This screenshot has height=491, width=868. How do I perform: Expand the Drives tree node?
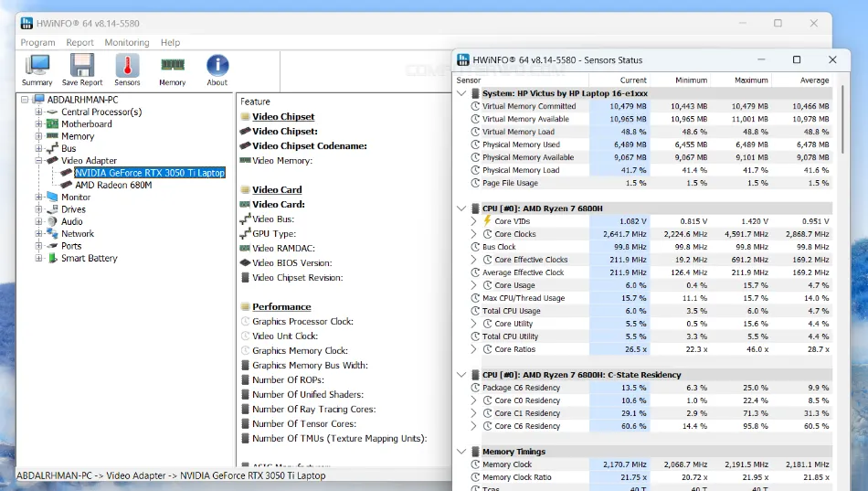[38, 209]
